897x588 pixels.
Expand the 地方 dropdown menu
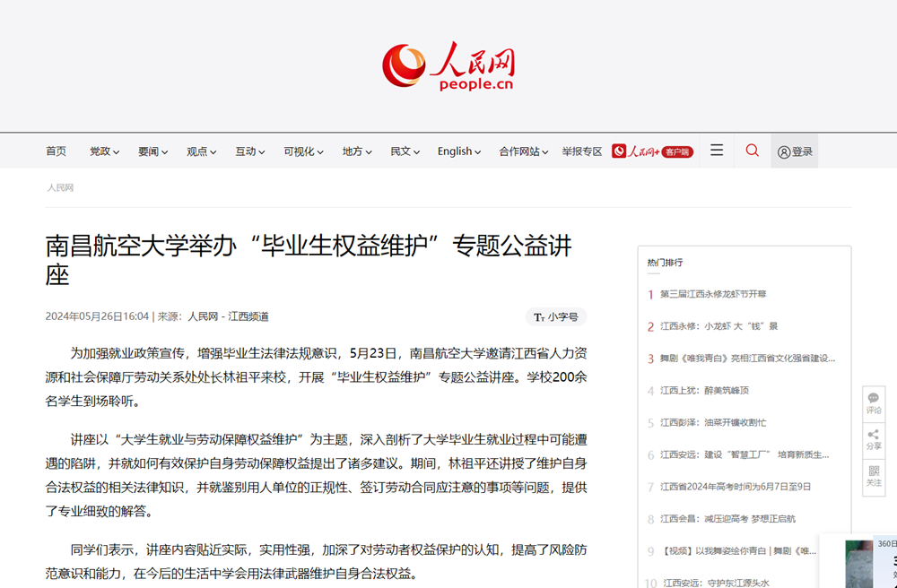tap(355, 151)
